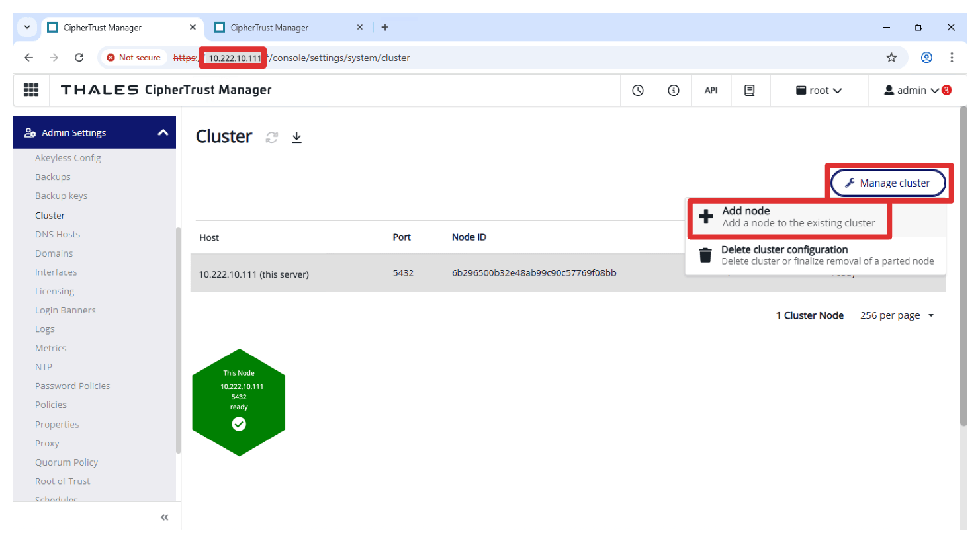The height and width of the screenshot is (543, 980).
Task: Open NTP in sidebar
Action: point(44,367)
